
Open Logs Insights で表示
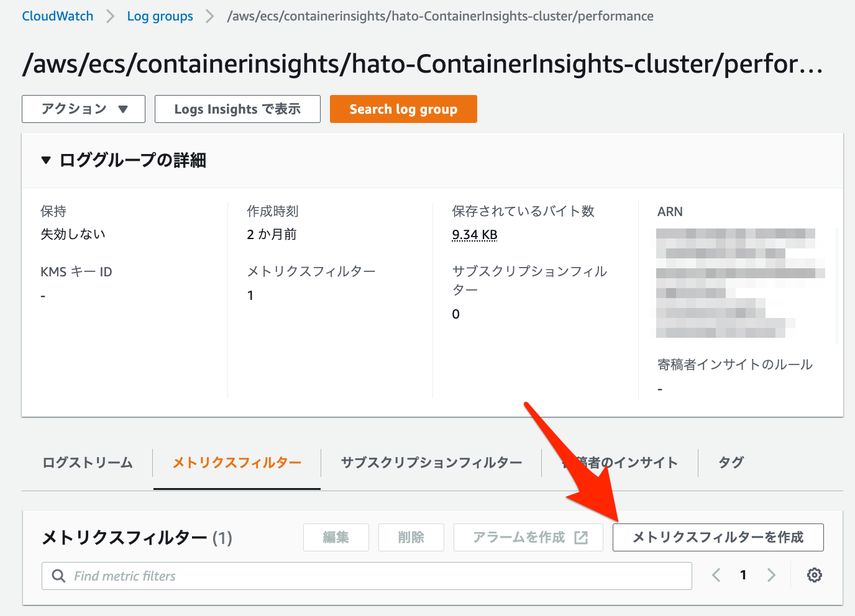(x=237, y=109)
